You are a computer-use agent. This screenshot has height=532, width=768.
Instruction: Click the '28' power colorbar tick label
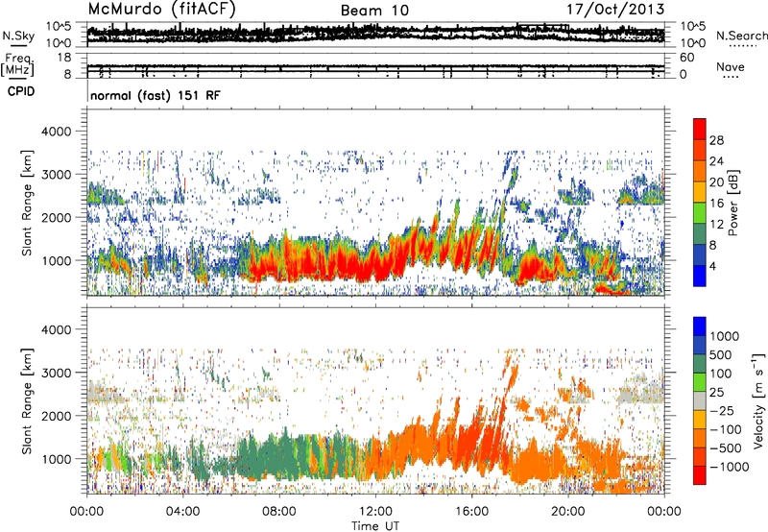[x=716, y=140]
